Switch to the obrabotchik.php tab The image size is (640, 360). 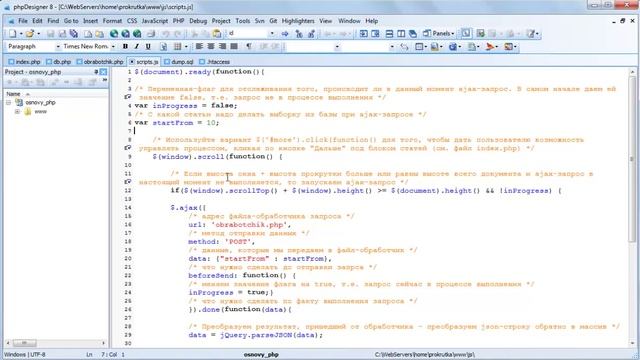pos(100,62)
